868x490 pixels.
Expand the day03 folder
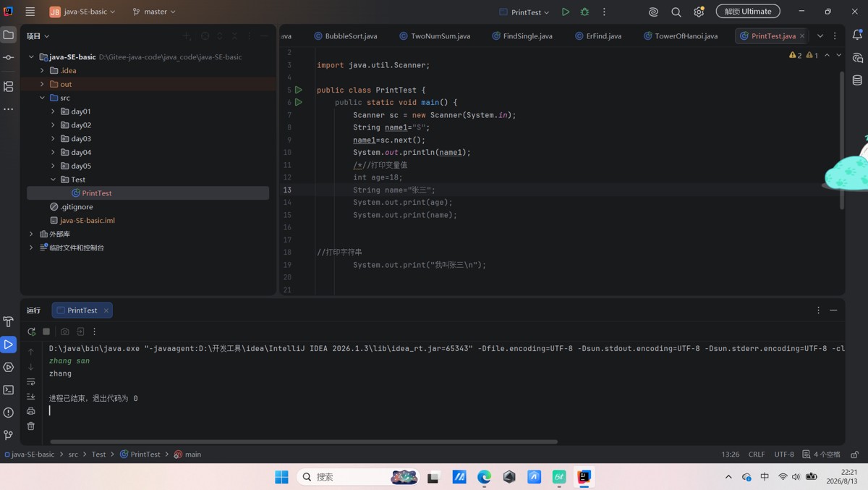coord(53,138)
